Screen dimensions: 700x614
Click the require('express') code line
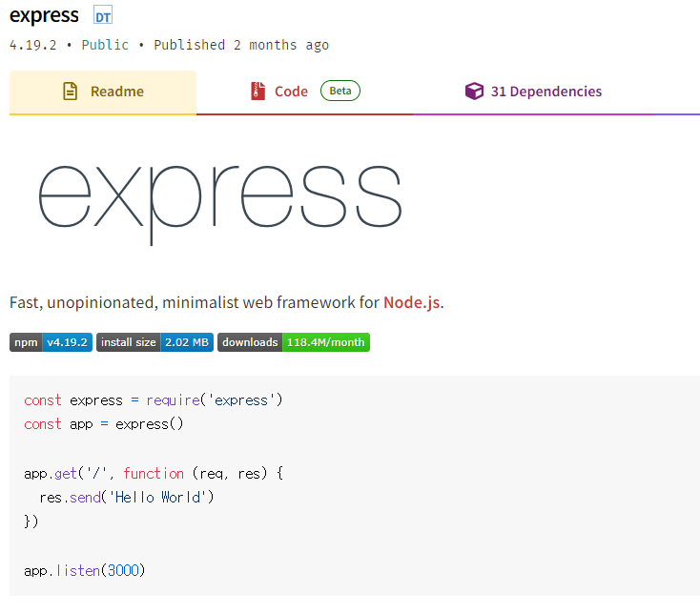click(x=154, y=400)
